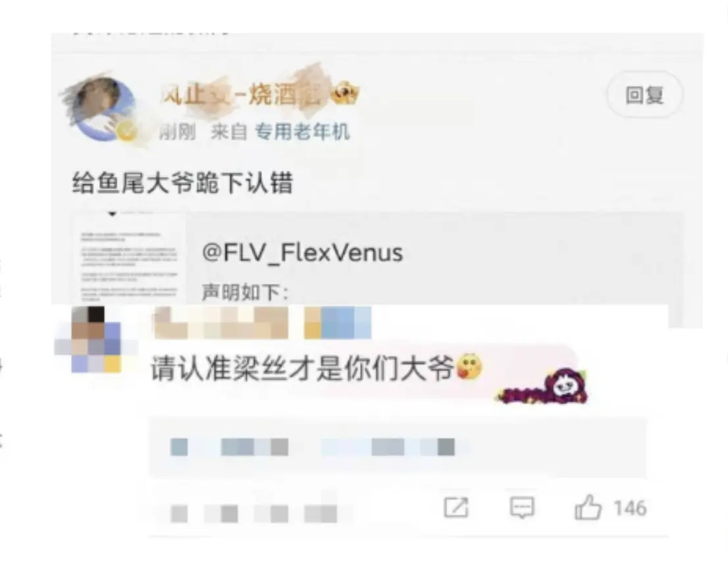728x566 pixels.
Task: Click the 请认准梁丝才是你们大爷 comment text
Action: point(302,370)
